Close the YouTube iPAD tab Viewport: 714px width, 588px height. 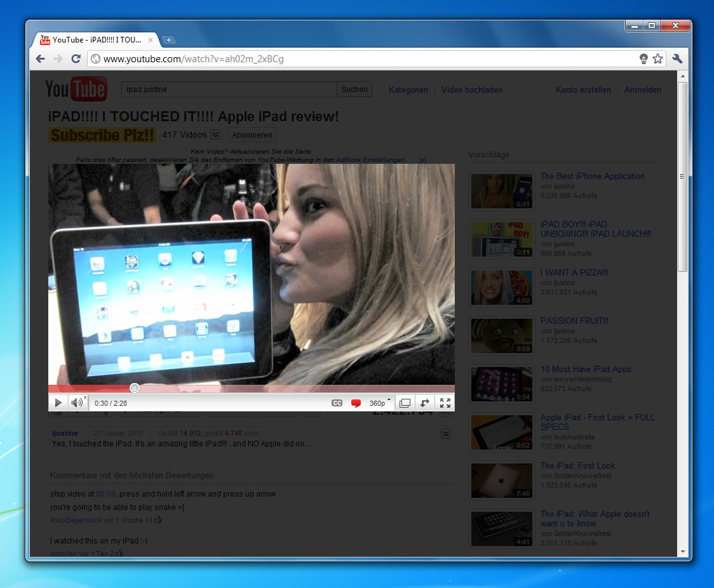151,40
